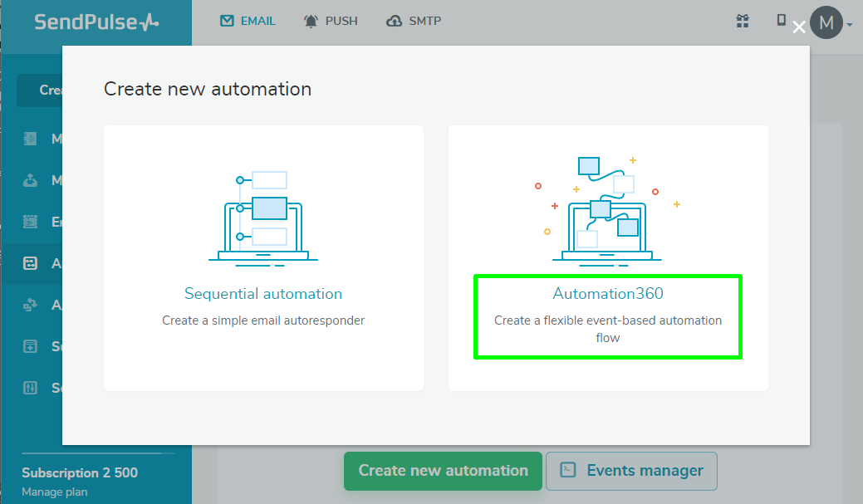Click 'Create a flexible event-based automation flow' text
Viewport: 863px width, 504px height.
pos(608,329)
